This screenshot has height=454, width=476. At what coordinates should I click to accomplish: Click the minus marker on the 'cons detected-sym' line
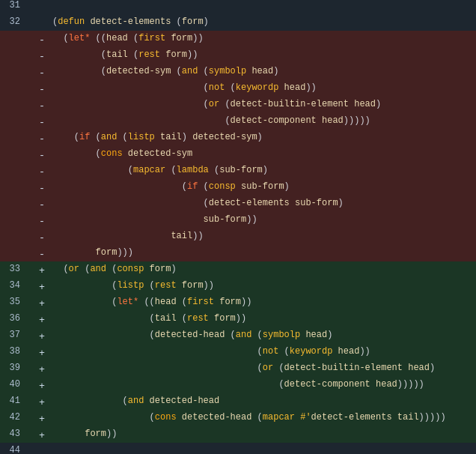[x=42, y=154]
